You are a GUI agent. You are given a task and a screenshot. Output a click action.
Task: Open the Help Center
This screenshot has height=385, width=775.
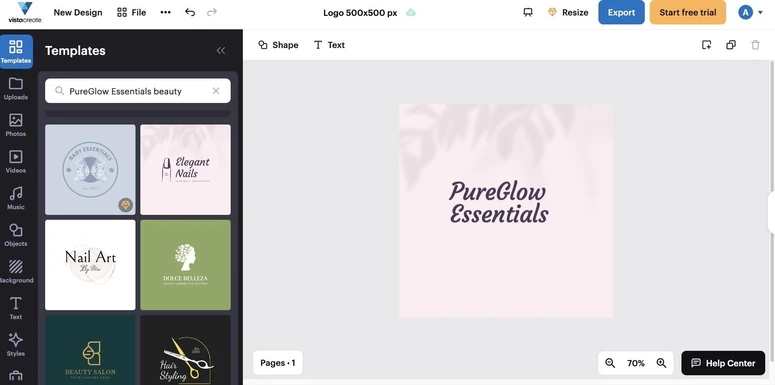723,363
